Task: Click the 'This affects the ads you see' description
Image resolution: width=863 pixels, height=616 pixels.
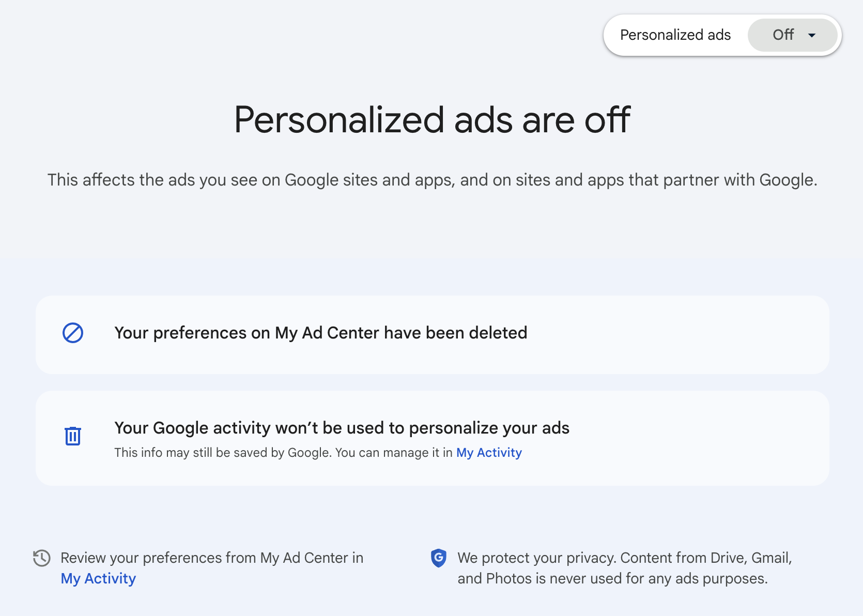Action: coord(432,180)
